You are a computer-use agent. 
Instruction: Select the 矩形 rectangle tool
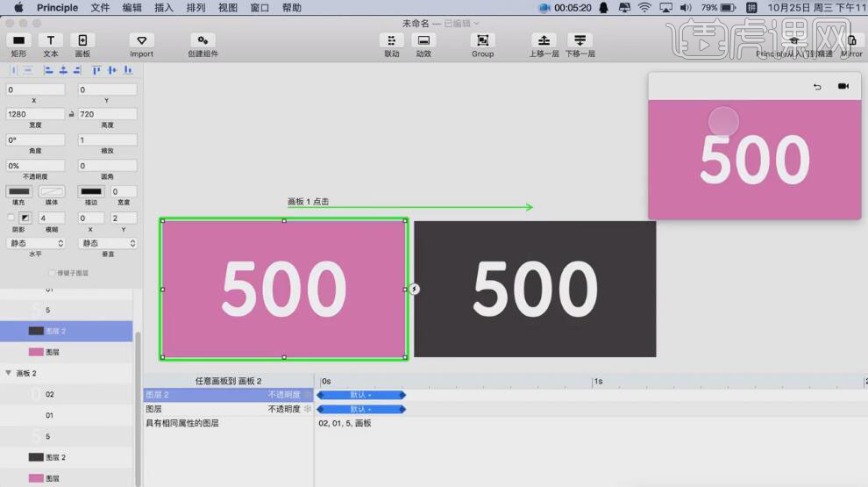pyautogui.click(x=18, y=40)
